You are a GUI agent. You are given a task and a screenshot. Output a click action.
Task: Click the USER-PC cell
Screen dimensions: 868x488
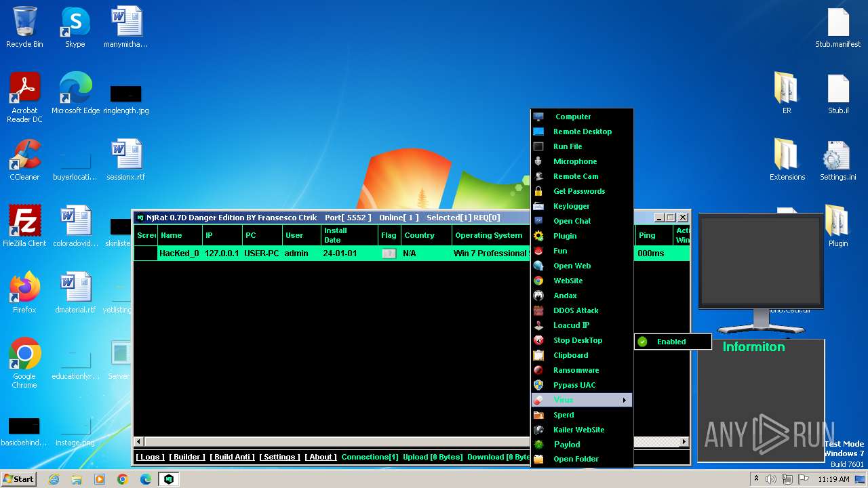point(262,253)
